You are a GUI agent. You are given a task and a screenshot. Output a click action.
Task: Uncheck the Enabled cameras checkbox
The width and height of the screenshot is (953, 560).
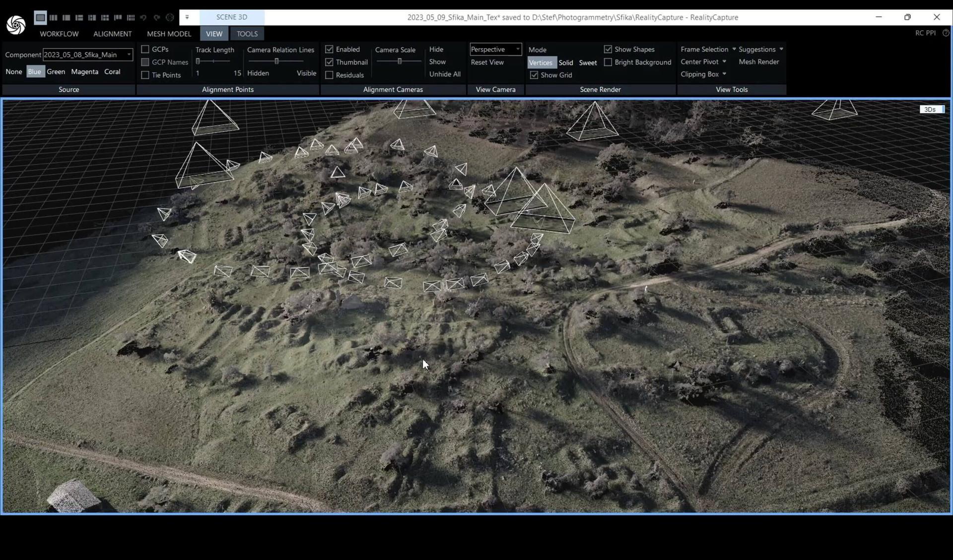[329, 49]
